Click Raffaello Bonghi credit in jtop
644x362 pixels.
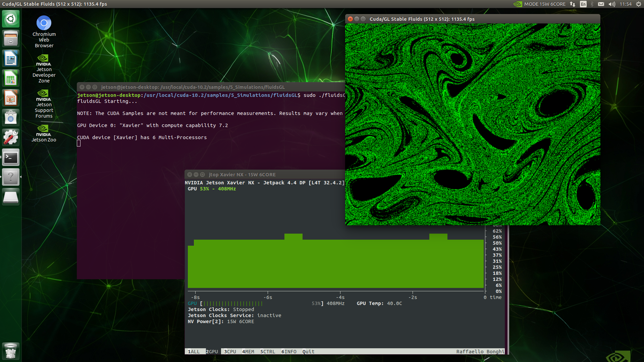[x=480, y=352]
